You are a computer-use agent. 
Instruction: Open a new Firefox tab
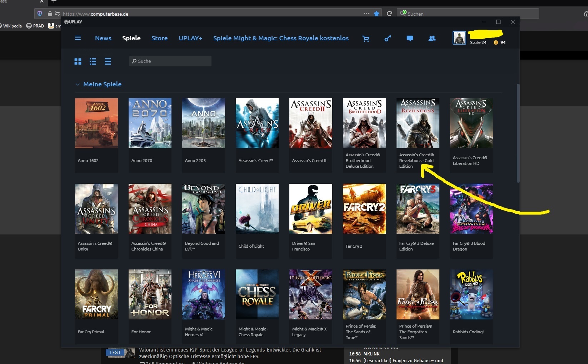[54, 1]
